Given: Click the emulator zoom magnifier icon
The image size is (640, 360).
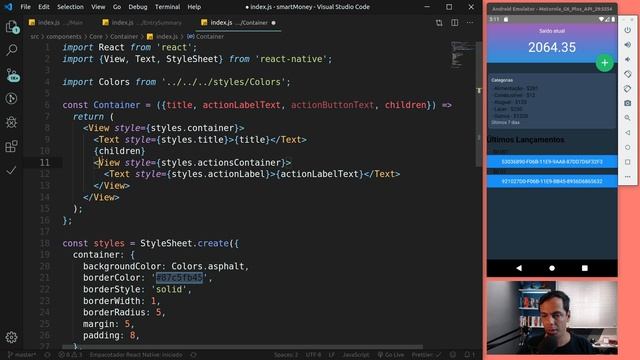Looking at the screenshot, I should pos(628,118).
